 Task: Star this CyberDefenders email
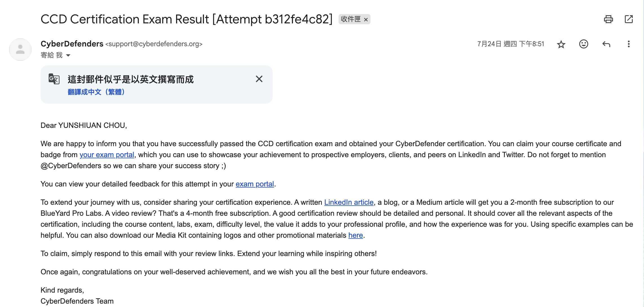[x=561, y=44]
